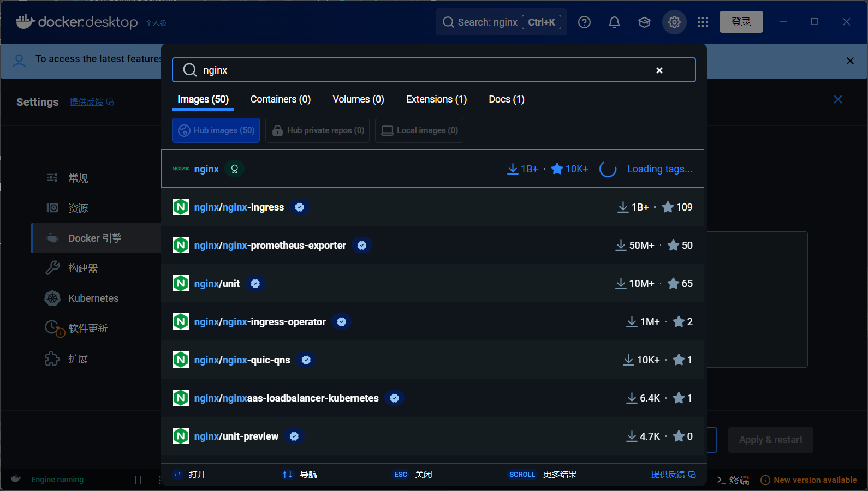Click verified publisher badge for nginx/nginx-ingress
868x491 pixels.
tap(299, 207)
